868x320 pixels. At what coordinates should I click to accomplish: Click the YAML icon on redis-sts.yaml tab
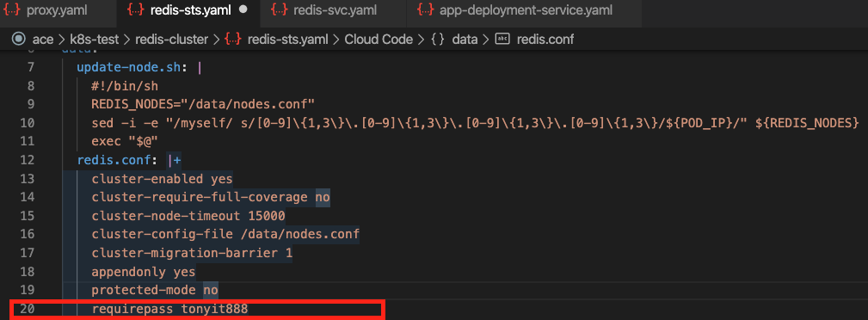click(x=136, y=10)
